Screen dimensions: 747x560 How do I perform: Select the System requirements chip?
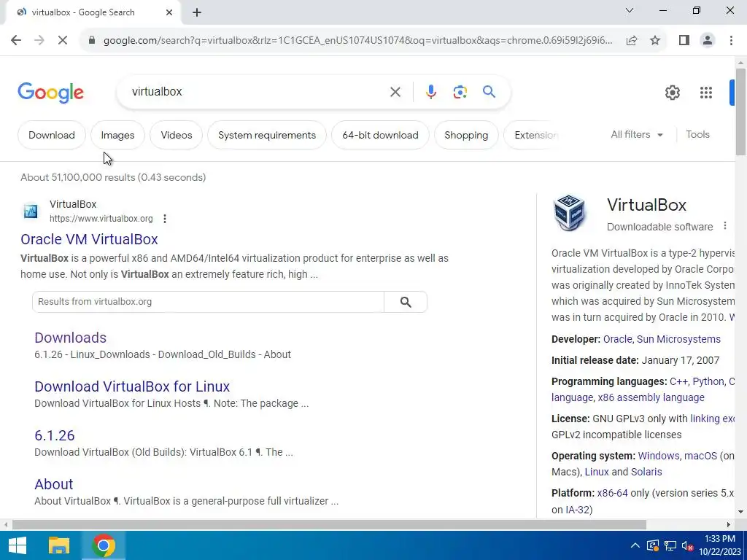267,135
